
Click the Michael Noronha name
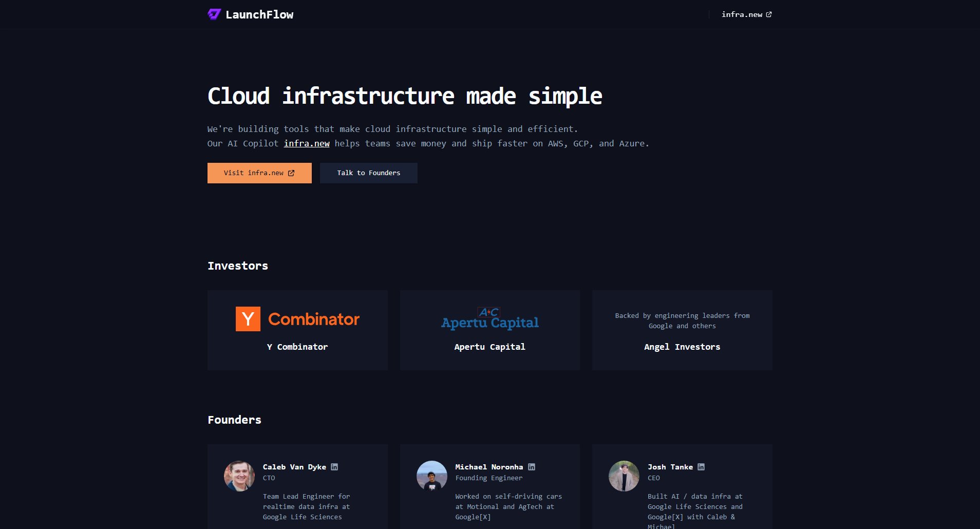(x=489, y=467)
